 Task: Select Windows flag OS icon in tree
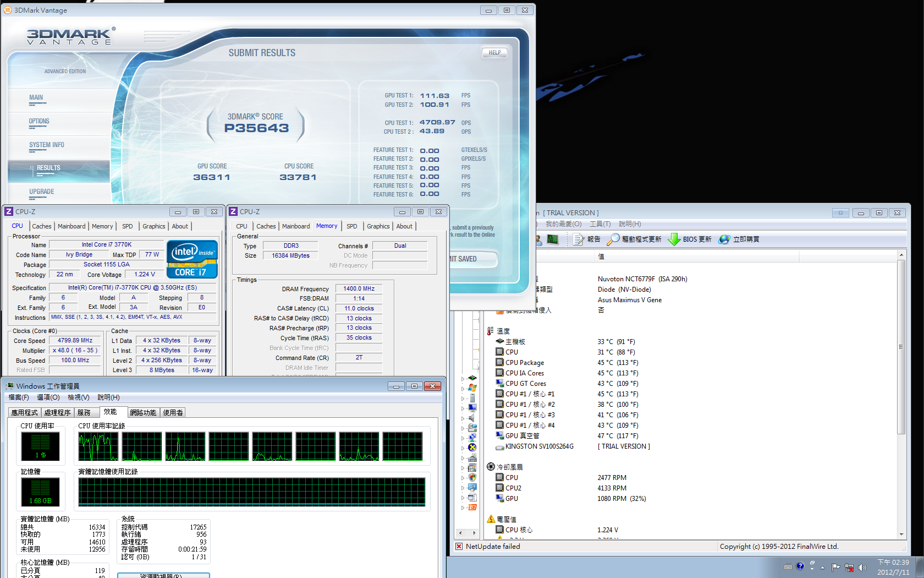[472, 388]
